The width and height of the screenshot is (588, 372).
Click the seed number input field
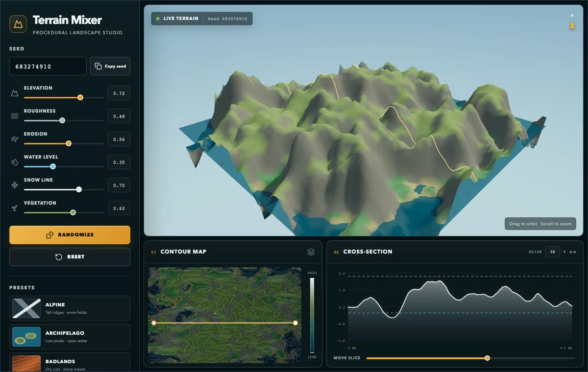(x=48, y=66)
